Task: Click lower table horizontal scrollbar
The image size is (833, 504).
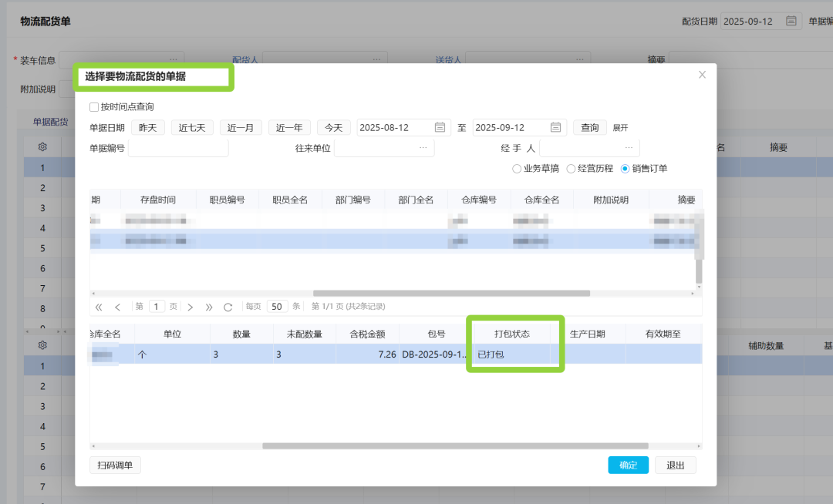Action: point(455,446)
